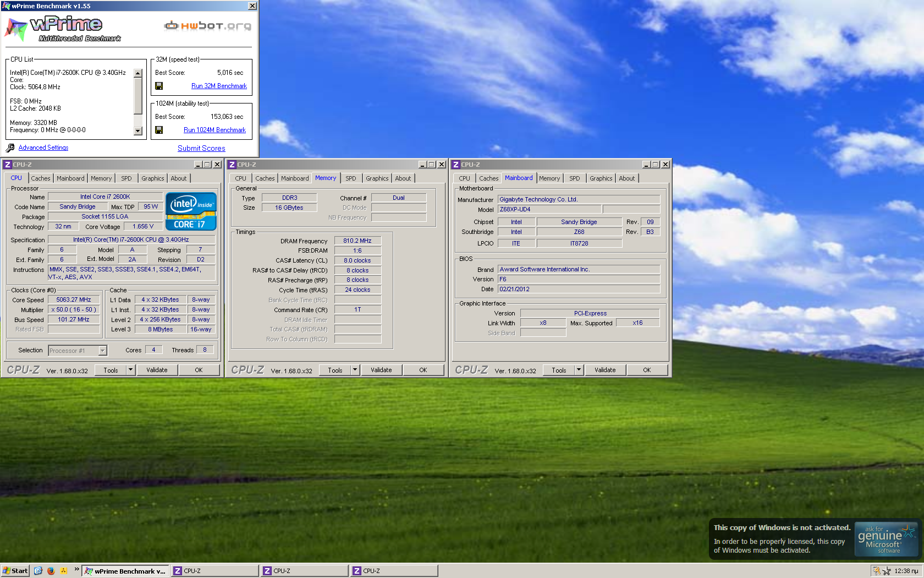The image size is (924, 578).
Task: Click Run 32M Benchmark link
Action: (x=219, y=86)
